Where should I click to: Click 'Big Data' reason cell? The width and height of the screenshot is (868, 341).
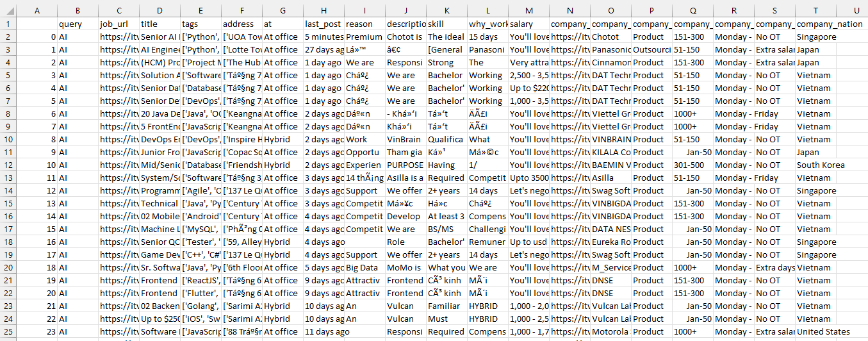pyautogui.click(x=364, y=267)
